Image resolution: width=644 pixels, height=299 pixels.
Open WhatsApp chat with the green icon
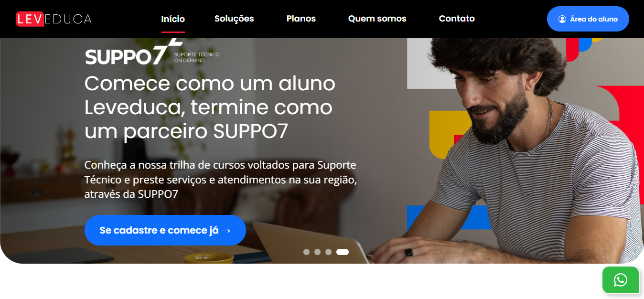click(620, 280)
